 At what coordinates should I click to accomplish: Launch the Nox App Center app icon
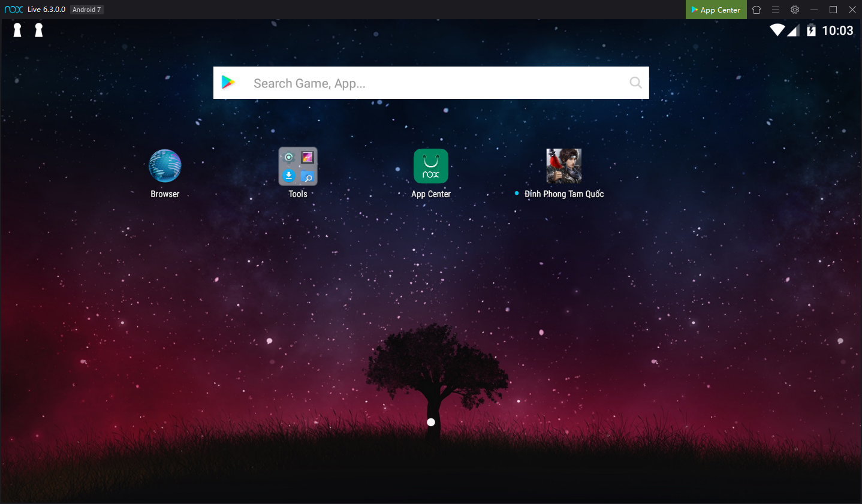(431, 166)
